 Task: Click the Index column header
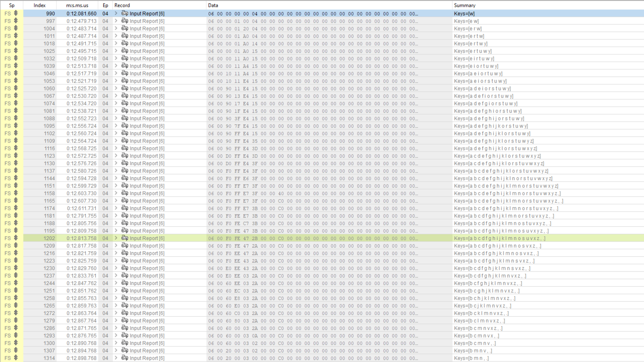coord(40,5)
